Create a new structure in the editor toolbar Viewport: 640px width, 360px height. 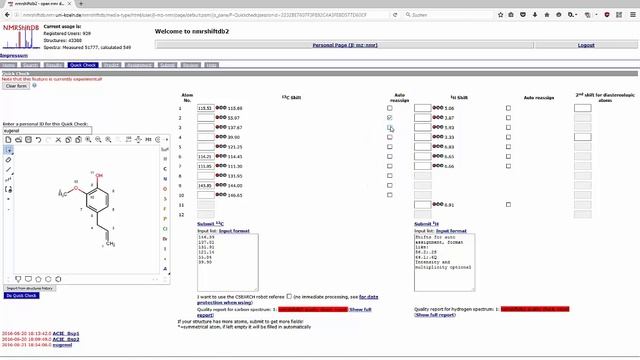[x=8, y=140]
